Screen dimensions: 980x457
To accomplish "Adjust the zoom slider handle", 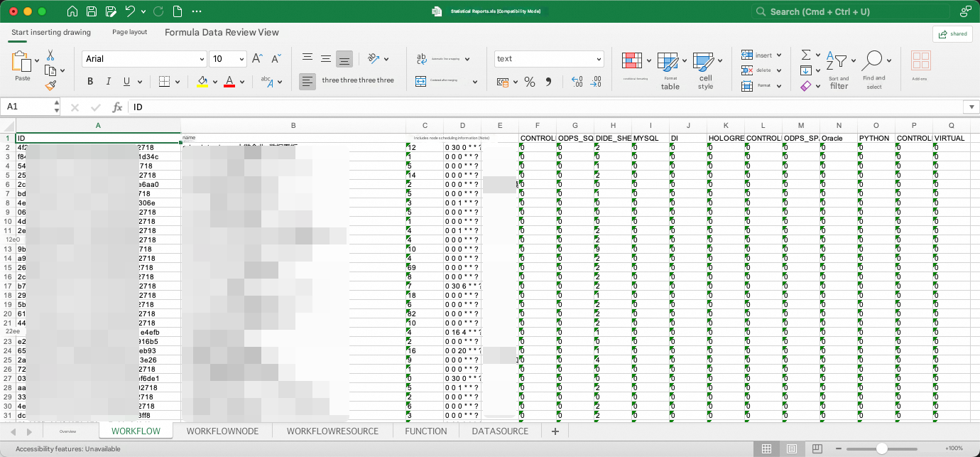I will 881,448.
